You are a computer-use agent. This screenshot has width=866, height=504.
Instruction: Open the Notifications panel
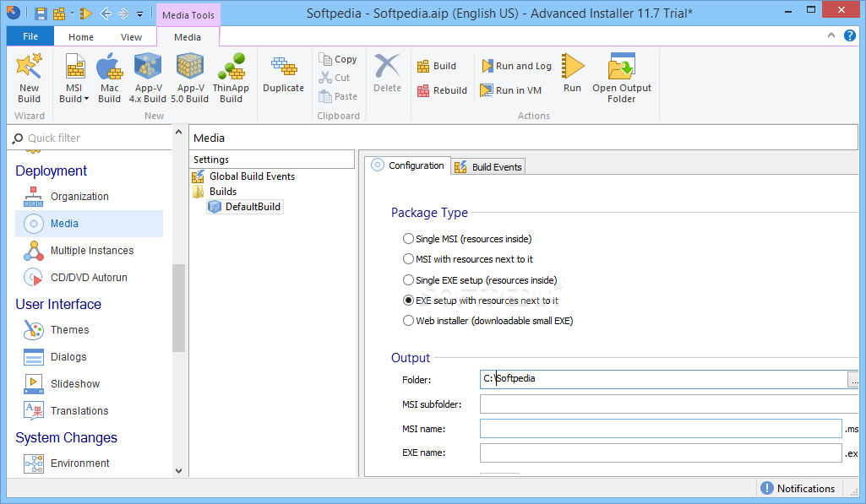[x=798, y=488]
